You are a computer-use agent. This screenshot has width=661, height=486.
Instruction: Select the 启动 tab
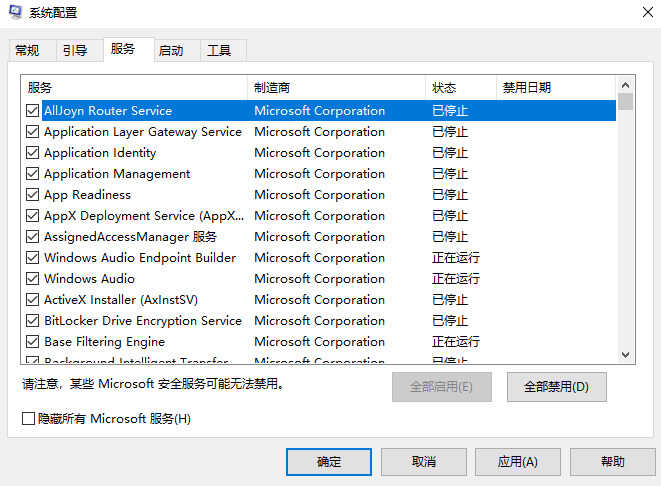pos(171,51)
